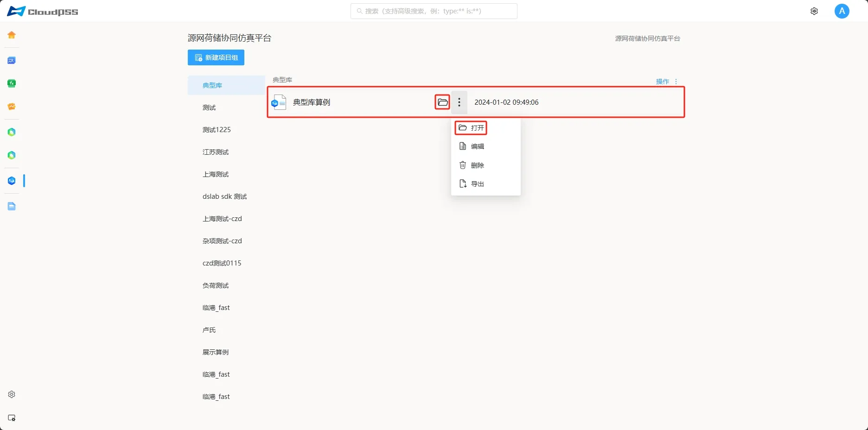The image size is (868, 430).
Task: Open the user avatar A menu
Action: (842, 11)
